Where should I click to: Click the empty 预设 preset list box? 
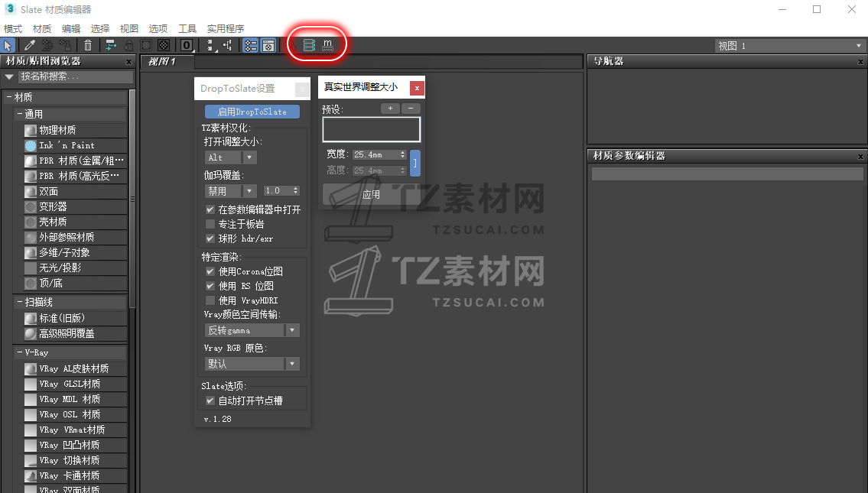click(x=372, y=129)
